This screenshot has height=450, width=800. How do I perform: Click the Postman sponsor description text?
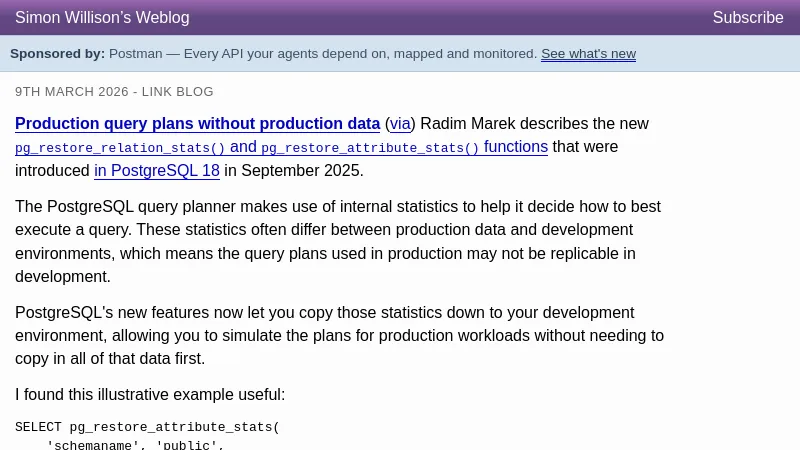(x=322, y=54)
